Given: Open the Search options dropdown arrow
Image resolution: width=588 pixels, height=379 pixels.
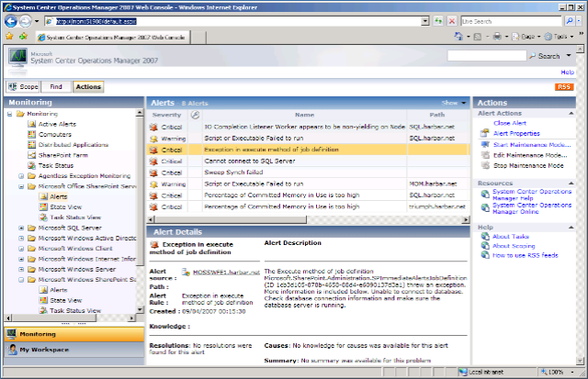Looking at the screenshot, I should (569, 55).
